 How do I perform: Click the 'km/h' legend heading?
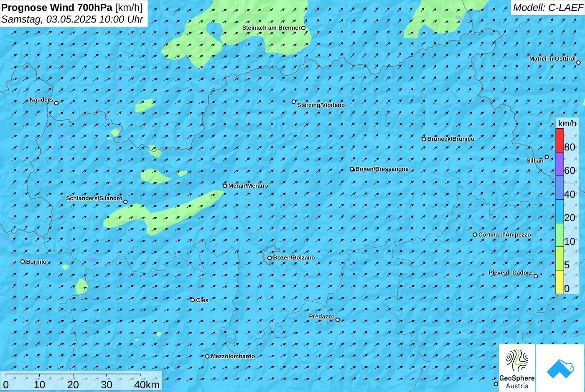tap(567, 123)
